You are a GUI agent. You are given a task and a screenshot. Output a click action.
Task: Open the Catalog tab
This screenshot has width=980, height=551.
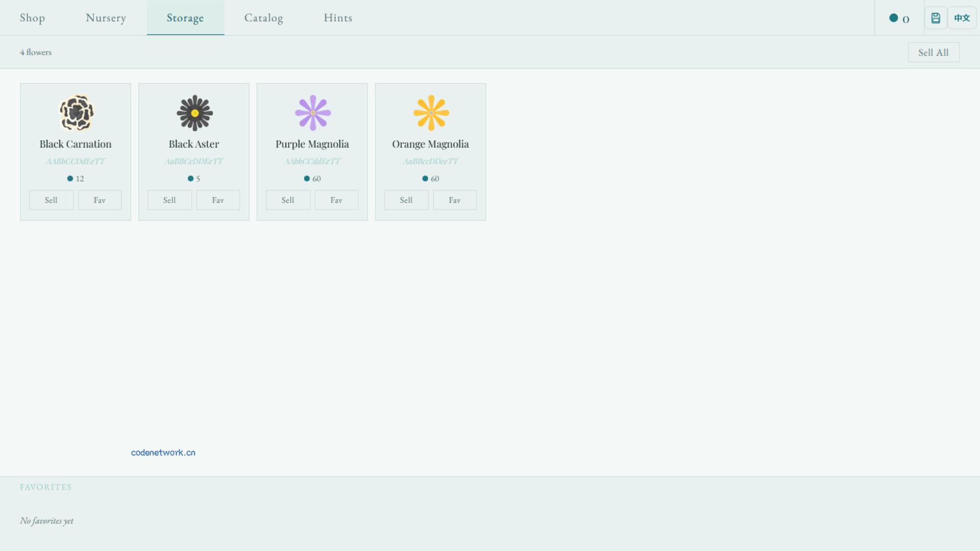[x=263, y=18]
